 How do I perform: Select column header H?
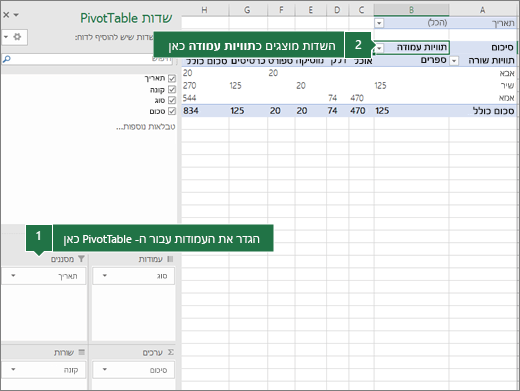205,10
